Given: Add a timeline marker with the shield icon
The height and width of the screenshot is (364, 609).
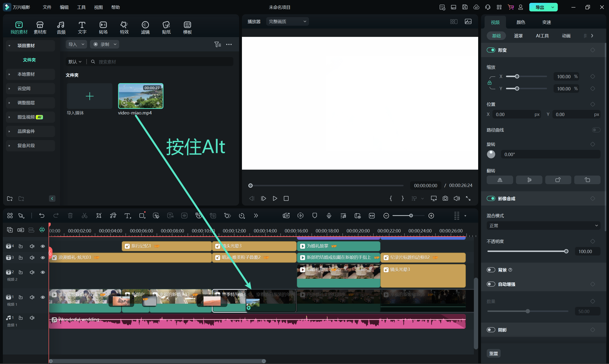Looking at the screenshot, I should 315,216.
